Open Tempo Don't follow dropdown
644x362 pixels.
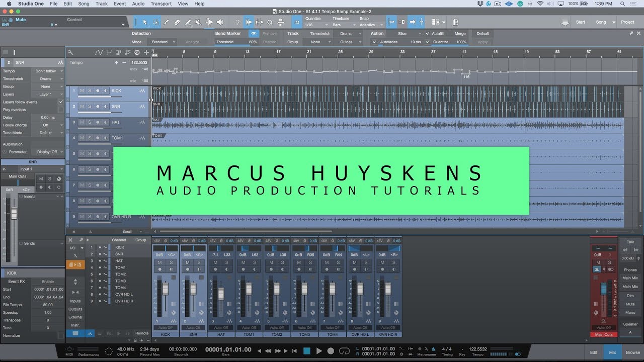pyautogui.click(x=48, y=71)
